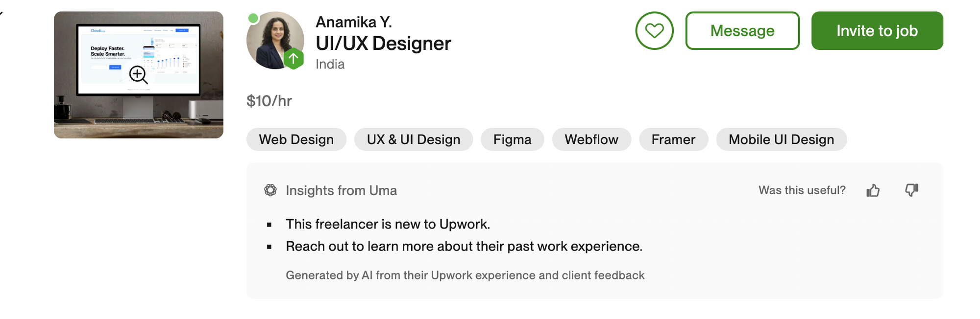This screenshot has height=319, width=980.
Task: Click the thumbs up feedback icon
Action: pos(873,190)
